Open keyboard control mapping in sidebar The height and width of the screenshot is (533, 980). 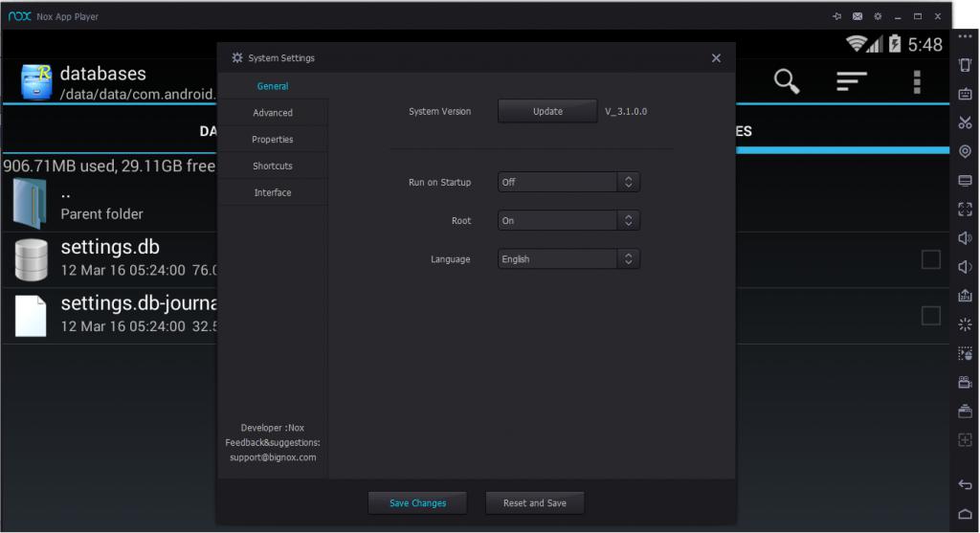(965, 94)
